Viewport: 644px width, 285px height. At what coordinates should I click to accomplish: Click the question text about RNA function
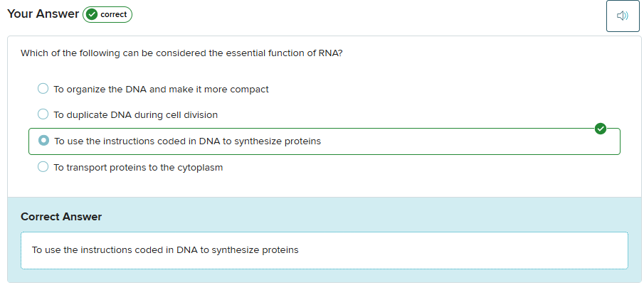[181, 53]
